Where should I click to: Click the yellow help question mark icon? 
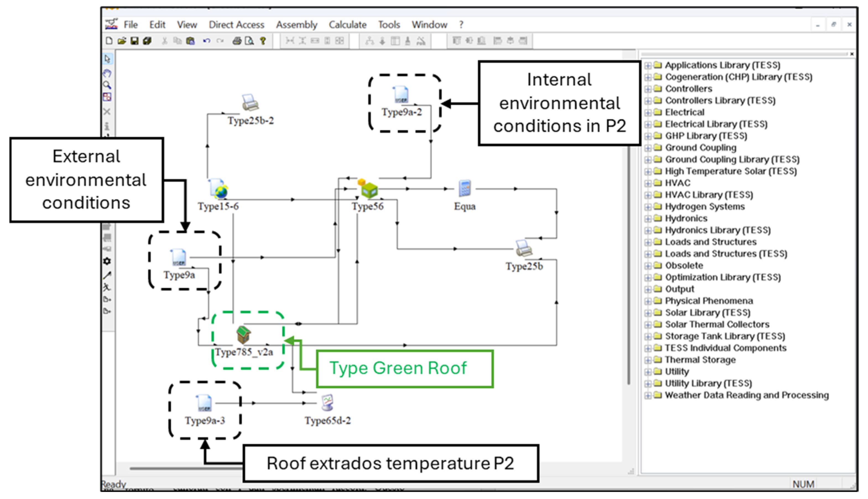(x=263, y=41)
